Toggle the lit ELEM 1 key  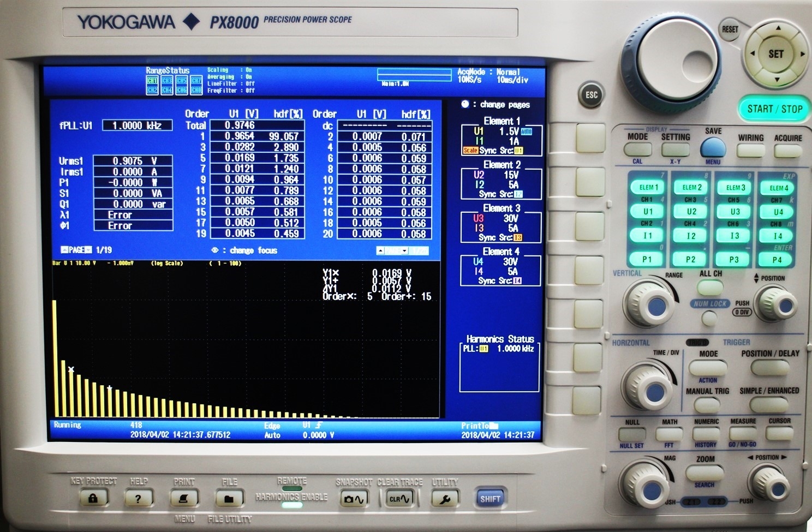click(648, 188)
